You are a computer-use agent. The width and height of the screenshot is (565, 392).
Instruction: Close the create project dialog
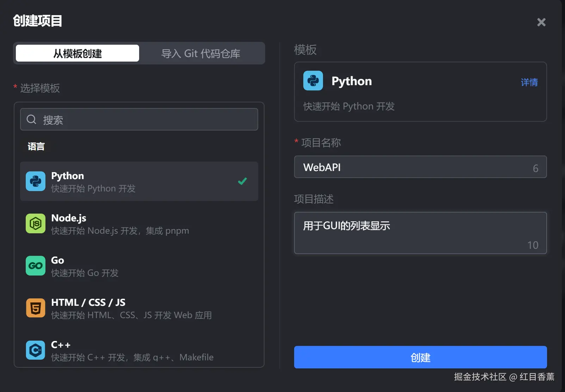[541, 22]
